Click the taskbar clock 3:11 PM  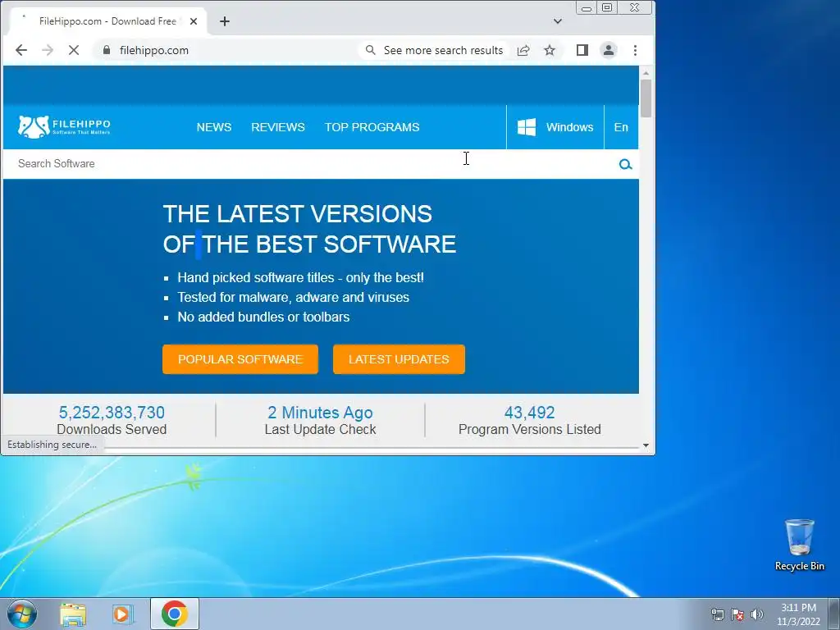798,614
